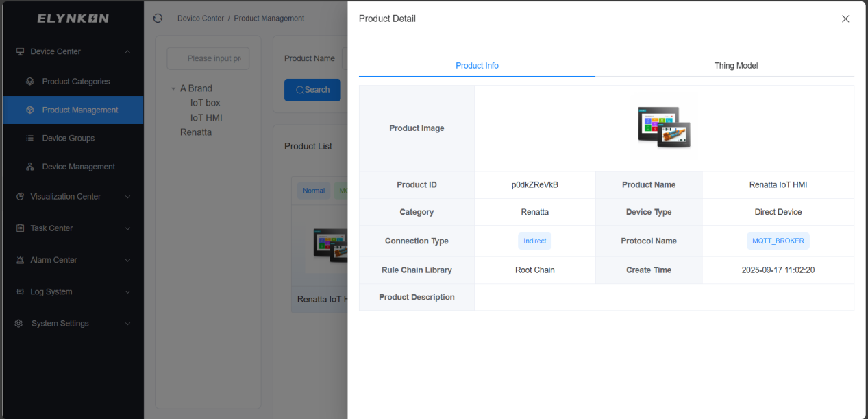Viewport: 868px width, 419px height.
Task: Collapse the Device Center menu chevron
Action: click(x=127, y=51)
